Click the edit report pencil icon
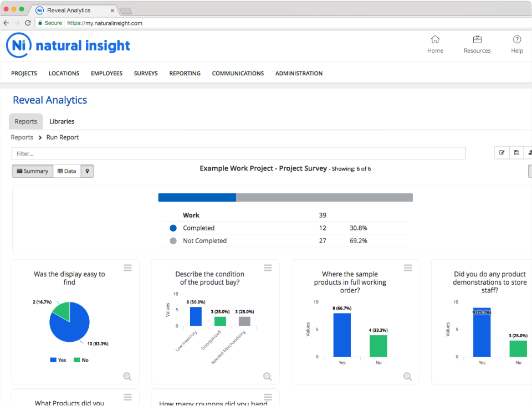 click(x=502, y=153)
